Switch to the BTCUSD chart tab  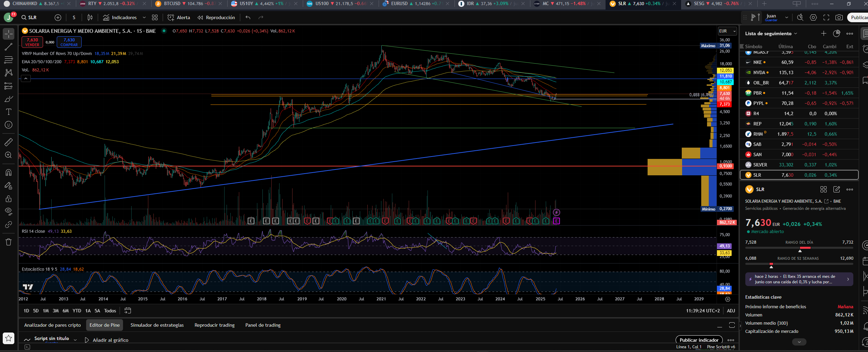pos(189,4)
